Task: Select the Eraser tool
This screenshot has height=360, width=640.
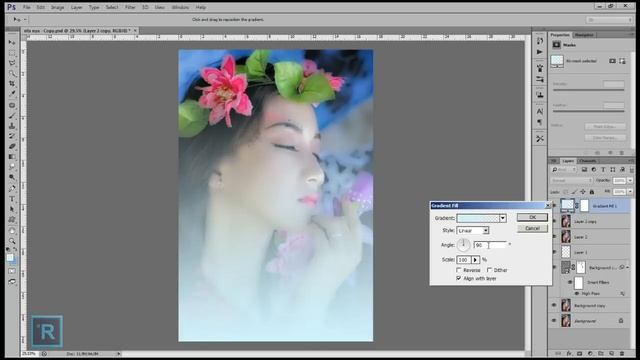Action: [x=12, y=147]
